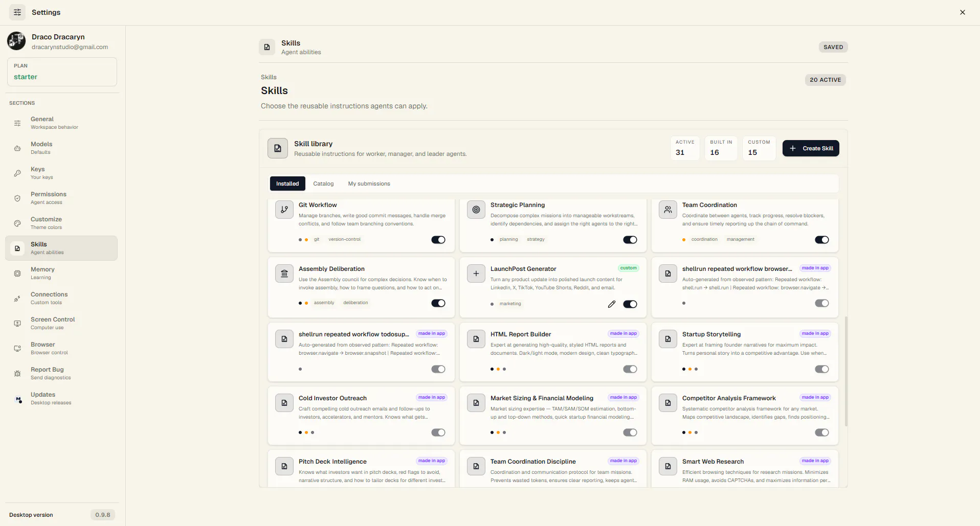Click the Team Coordination people icon
The image size is (980, 526).
[668, 210]
